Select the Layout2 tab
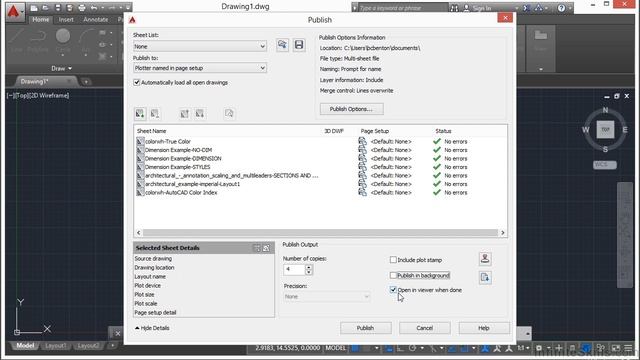This screenshot has height=360, width=640. (x=88, y=346)
